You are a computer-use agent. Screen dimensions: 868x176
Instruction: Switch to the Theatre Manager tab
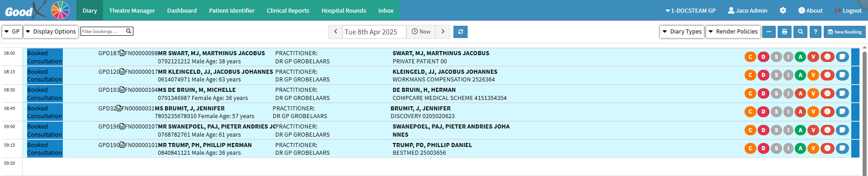(x=132, y=10)
